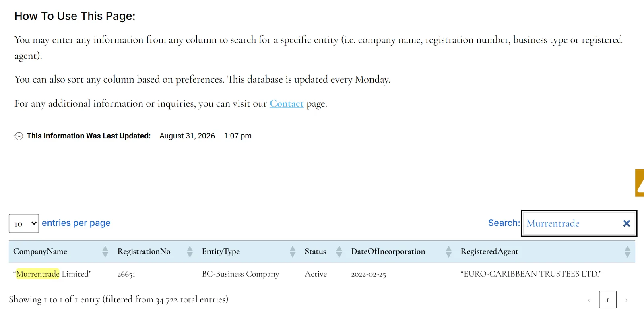This screenshot has height=316, width=644.
Task: Click the clock icon beside Last Updated
Action: [19, 136]
